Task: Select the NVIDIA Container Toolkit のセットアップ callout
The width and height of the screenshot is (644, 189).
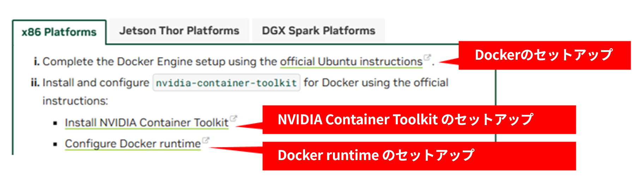Action: click(x=419, y=119)
